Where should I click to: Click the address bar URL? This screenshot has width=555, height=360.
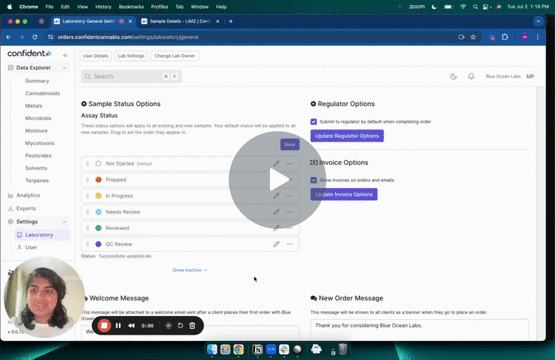tap(128, 37)
